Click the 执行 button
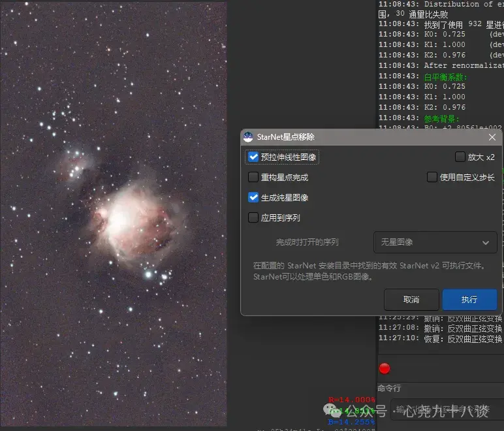Viewport: 504px width, 431px height. coord(469,300)
